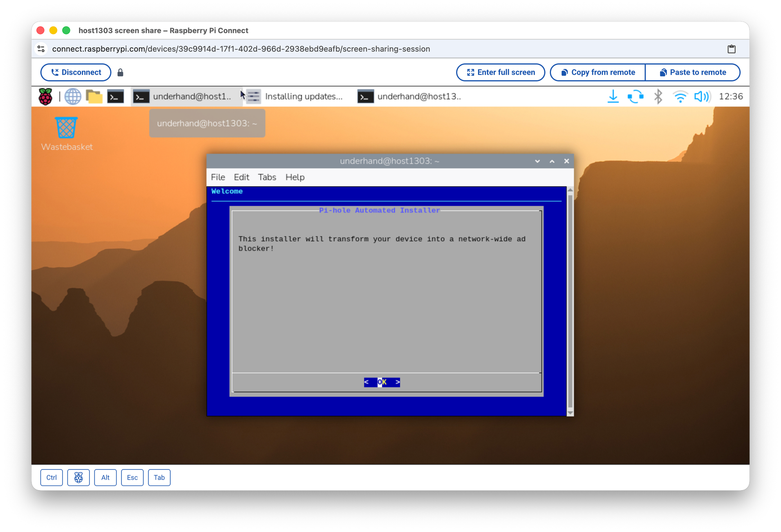Open the Raspberry Pi start menu
The width and height of the screenshot is (781, 532).
46,96
